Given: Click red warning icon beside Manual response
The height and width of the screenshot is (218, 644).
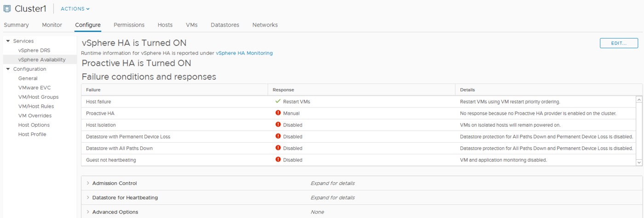Looking at the screenshot, I should point(277,113).
